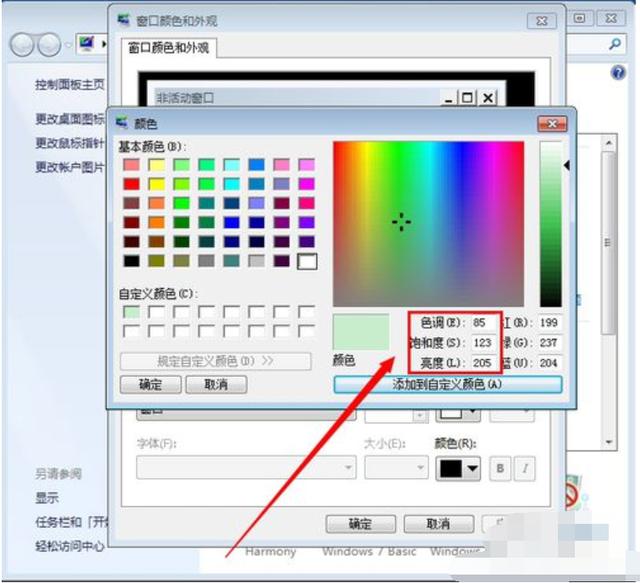The height and width of the screenshot is (583, 640).
Task: Click 添加到自定义颜色(A) button
Action: pos(447,384)
